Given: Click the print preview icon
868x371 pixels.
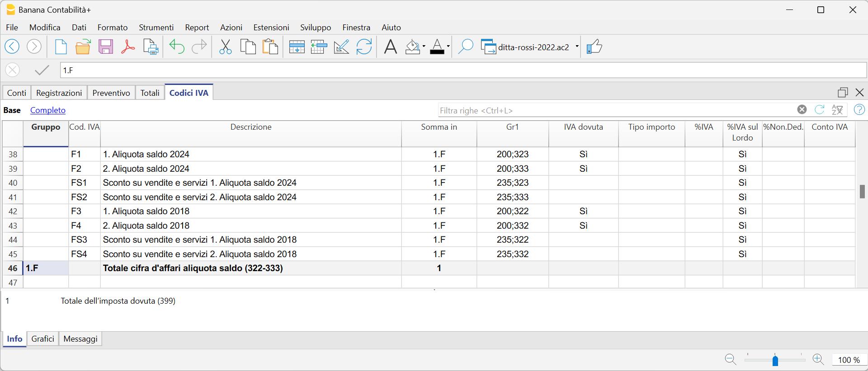Looking at the screenshot, I should tap(151, 47).
